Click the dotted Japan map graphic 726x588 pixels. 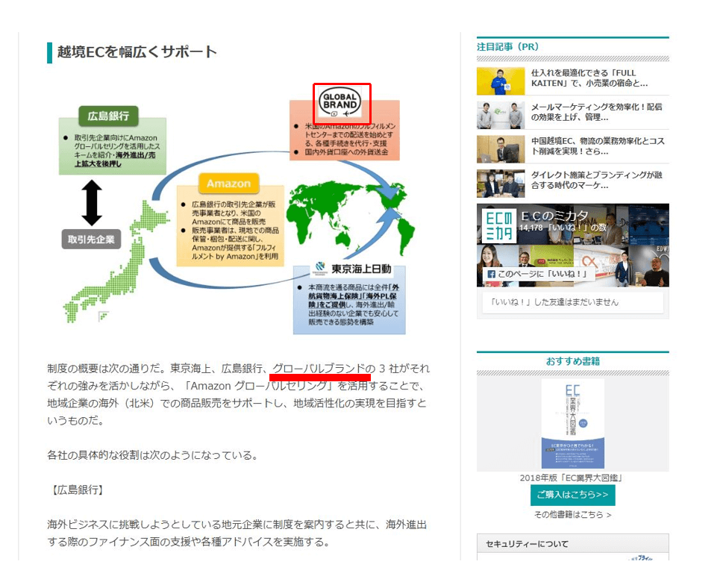pos(116,260)
